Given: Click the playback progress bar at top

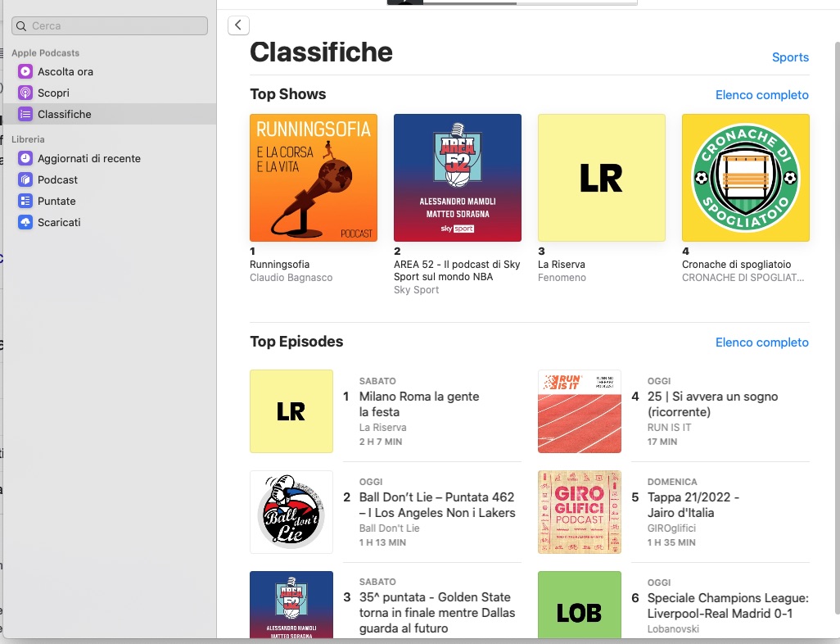Looking at the screenshot, I should click(530, 2).
